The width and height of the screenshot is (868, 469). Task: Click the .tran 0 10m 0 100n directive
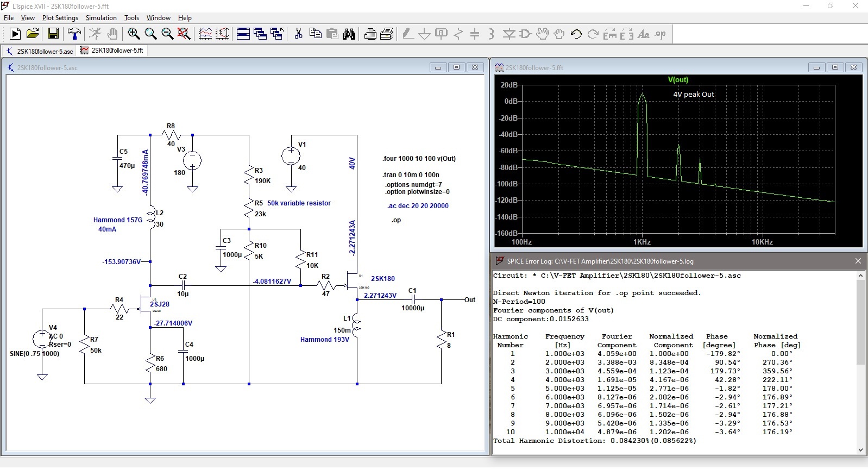[411, 175]
